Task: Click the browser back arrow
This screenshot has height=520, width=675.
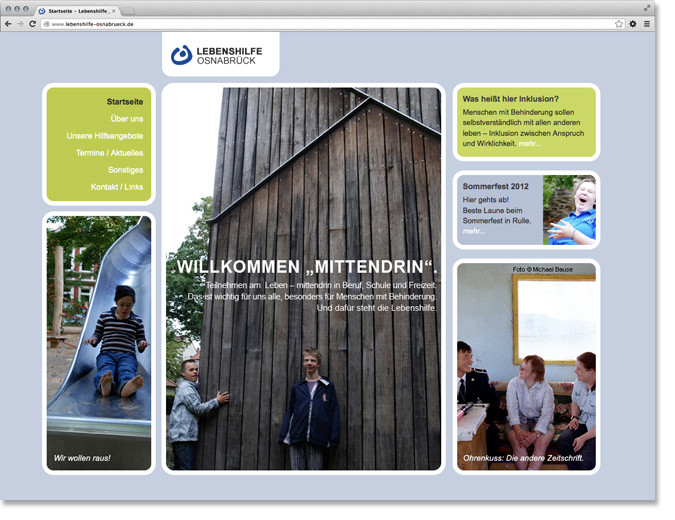Action: (x=8, y=24)
